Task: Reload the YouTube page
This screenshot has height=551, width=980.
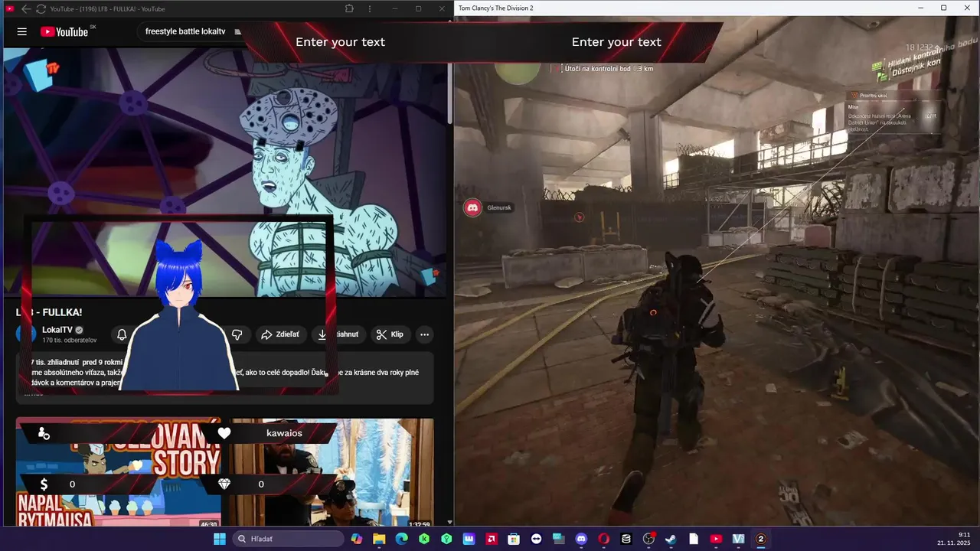Action: coord(41,8)
